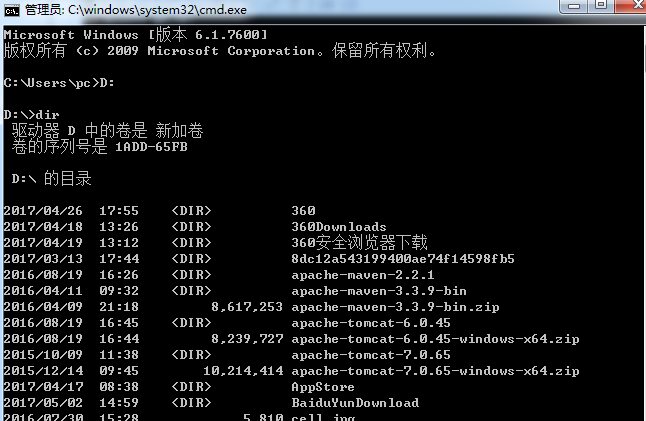The height and width of the screenshot is (421, 646).
Task: Click the drive D volume label line
Action: coord(107,131)
